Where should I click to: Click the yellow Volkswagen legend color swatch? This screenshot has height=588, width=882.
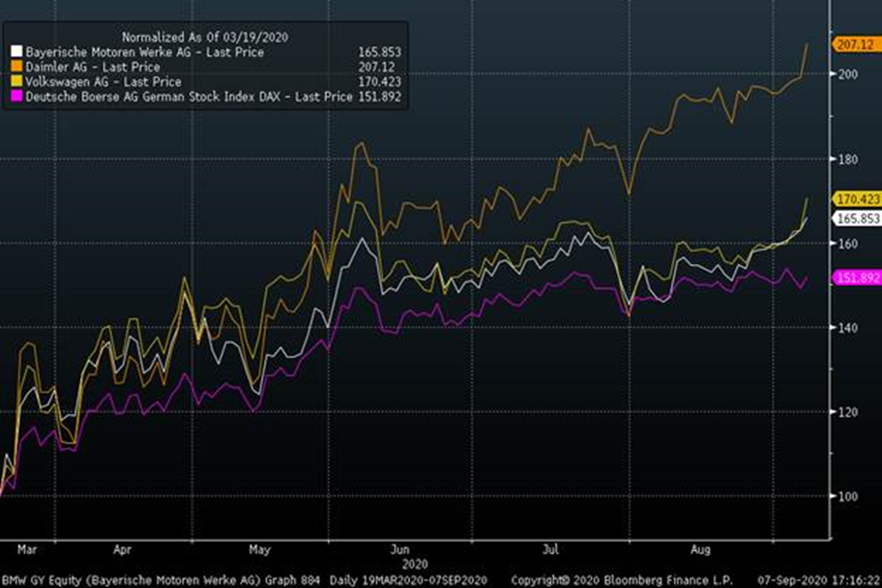click(x=16, y=81)
